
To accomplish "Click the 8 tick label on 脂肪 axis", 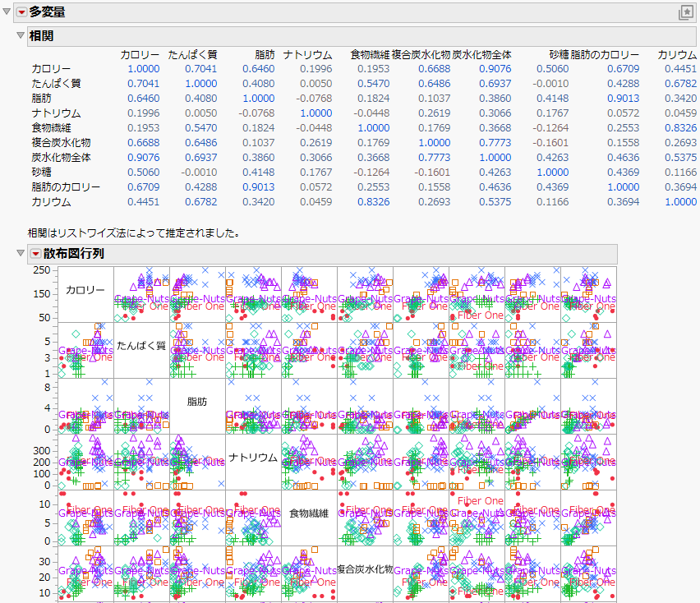I will (48, 388).
